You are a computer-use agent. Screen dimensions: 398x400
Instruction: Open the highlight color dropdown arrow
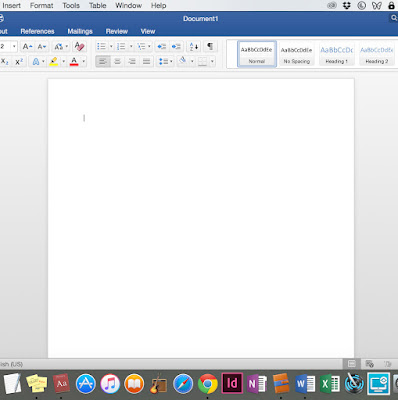click(x=63, y=61)
